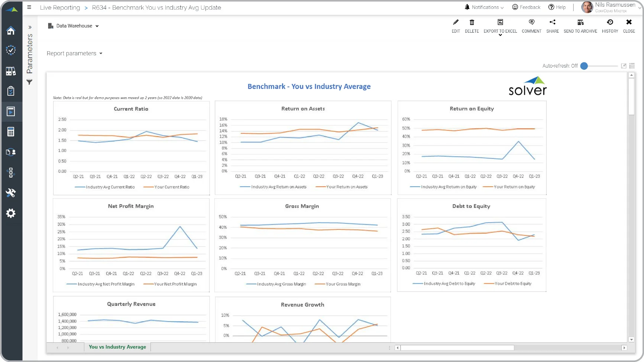
Task: Select the You vs Industry Average sheet tab
Action: 117,347
